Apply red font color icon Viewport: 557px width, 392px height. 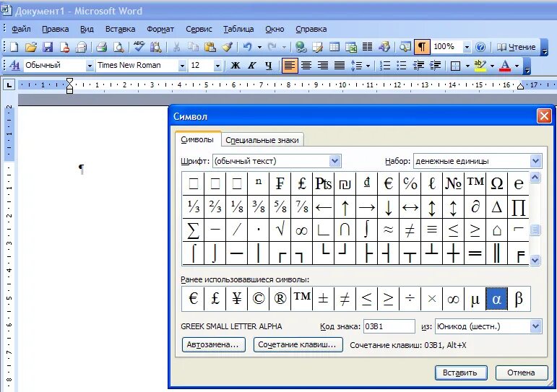click(x=505, y=65)
